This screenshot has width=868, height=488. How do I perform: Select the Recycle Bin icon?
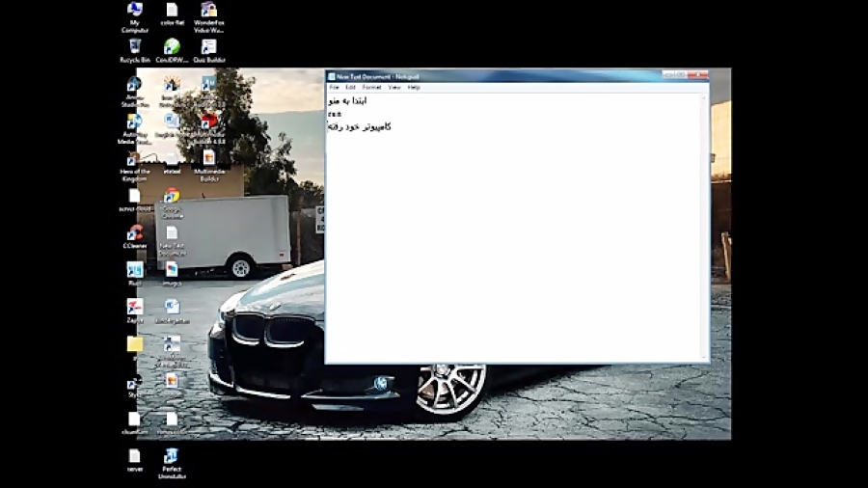(x=134, y=50)
